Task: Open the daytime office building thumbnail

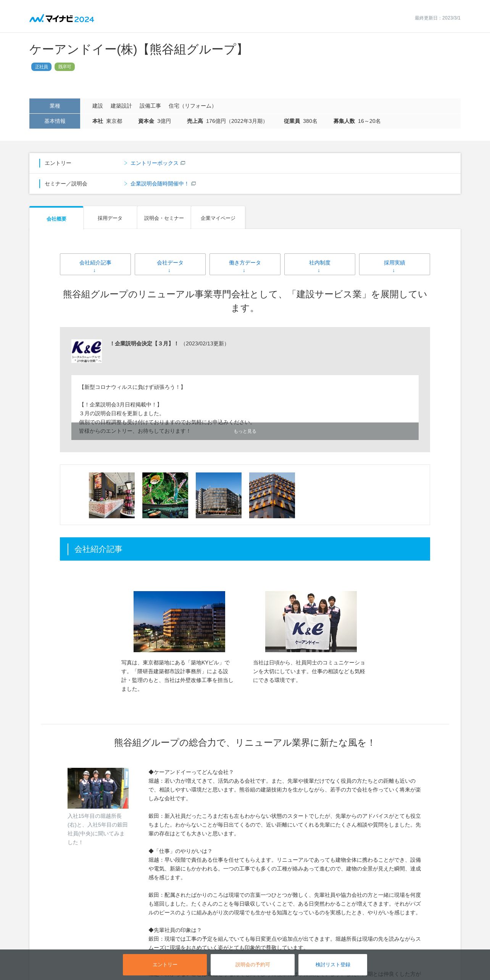Action: 219,495
